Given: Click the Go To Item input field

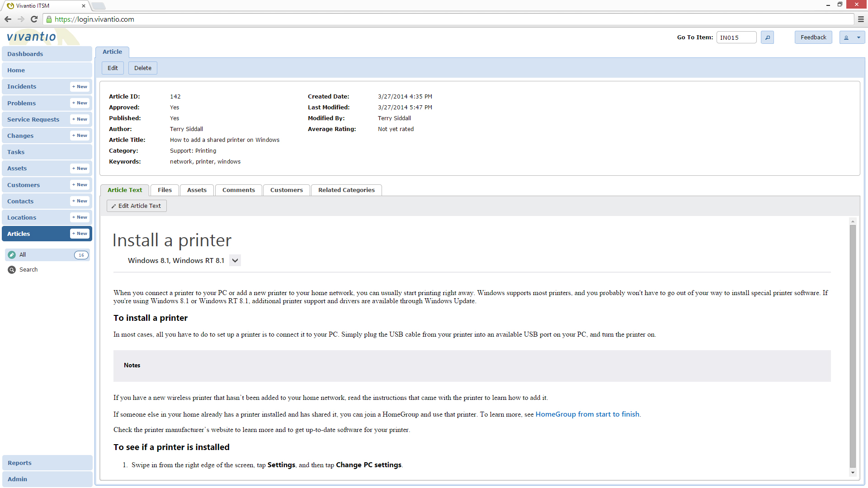Looking at the screenshot, I should point(736,38).
